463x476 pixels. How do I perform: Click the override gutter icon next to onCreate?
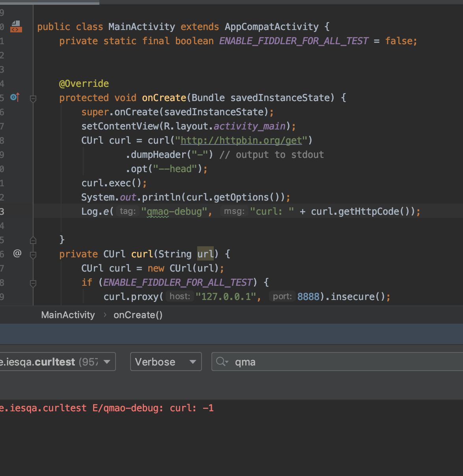(15, 97)
